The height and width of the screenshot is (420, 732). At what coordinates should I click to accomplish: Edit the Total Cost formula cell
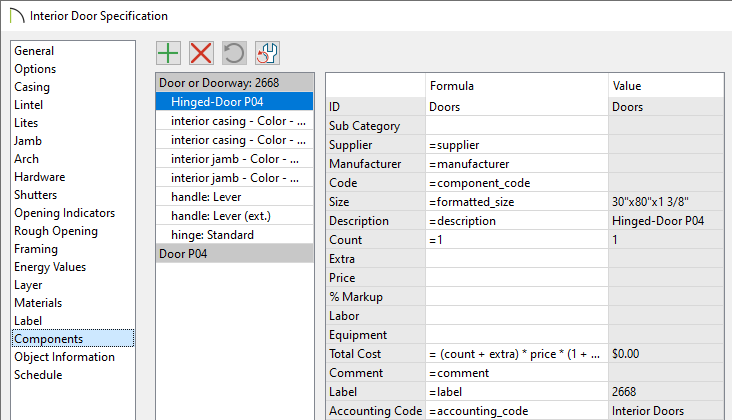[x=517, y=354]
